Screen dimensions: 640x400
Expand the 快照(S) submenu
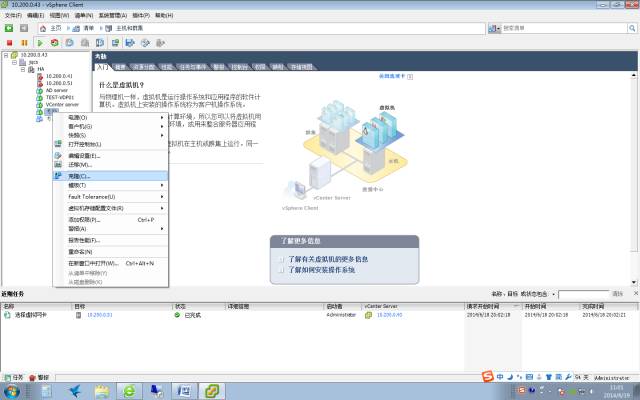point(162,136)
